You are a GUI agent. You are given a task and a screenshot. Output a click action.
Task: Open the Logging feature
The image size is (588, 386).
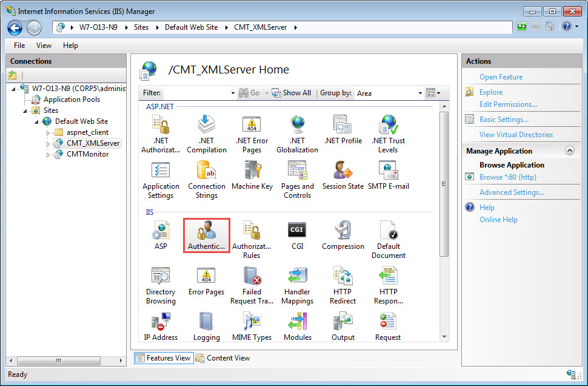coord(206,327)
